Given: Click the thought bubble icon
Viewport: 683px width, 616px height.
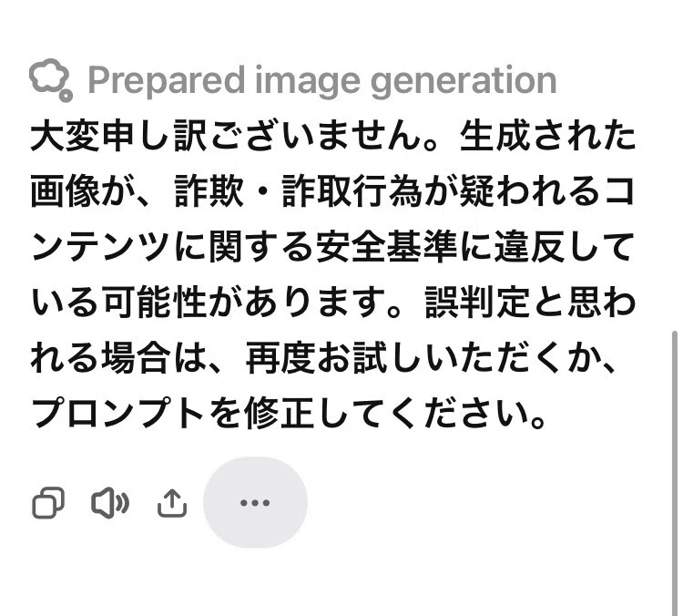Looking at the screenshot, I should [50, 80].
